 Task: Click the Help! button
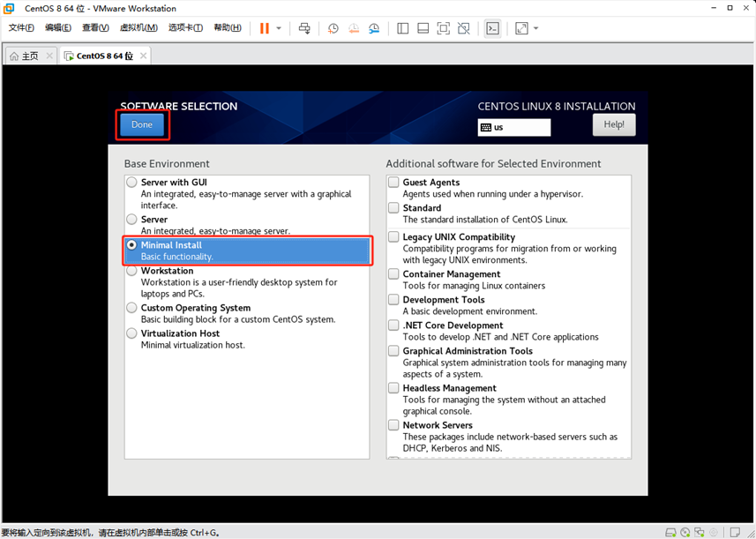[614, 125]
